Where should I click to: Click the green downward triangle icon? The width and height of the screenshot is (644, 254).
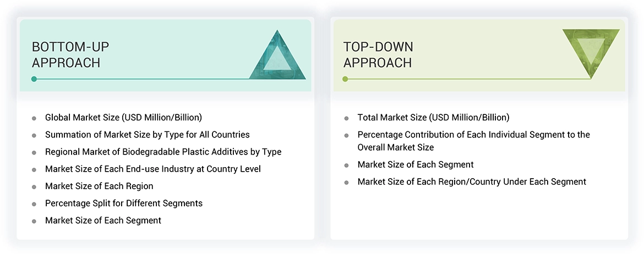pyautogui.click(x=591, y=51)
